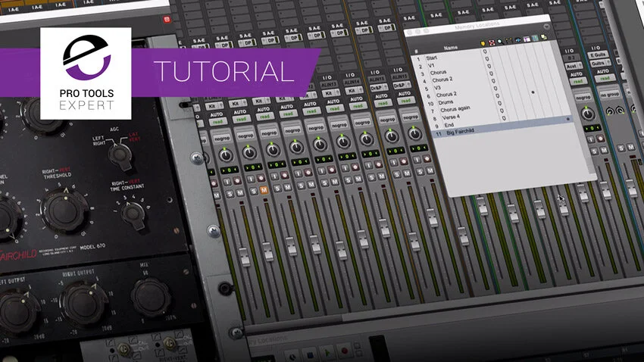Click the pan knob of the ALIN14 channel
Image resolution: width=644 pixels, height=362 pixels.
coord(367,139)
